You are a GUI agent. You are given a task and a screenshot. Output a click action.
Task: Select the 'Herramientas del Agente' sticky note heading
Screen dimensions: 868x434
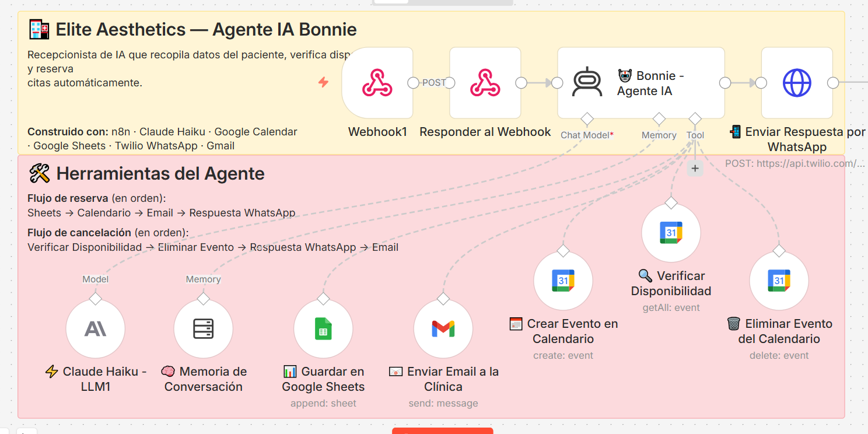[x=146, y=173]
